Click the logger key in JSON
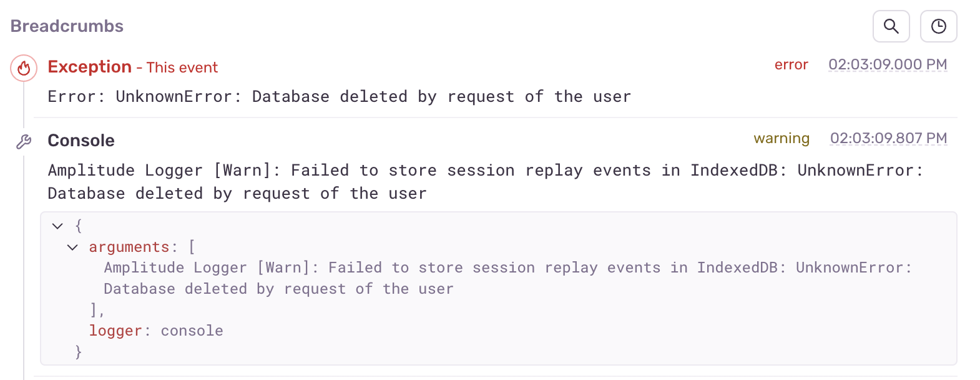Screen dimensions: 980x380 [115, 331]
